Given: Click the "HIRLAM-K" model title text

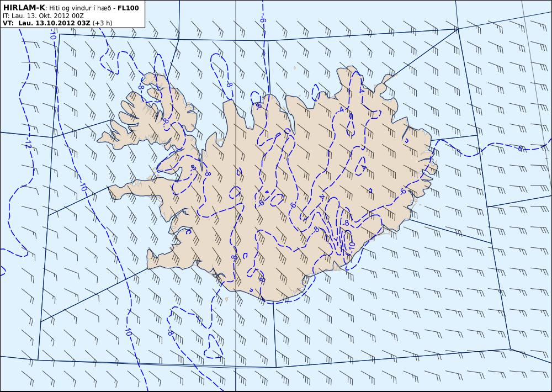Looking at the screenshot, I should click(x=24, y=8).
